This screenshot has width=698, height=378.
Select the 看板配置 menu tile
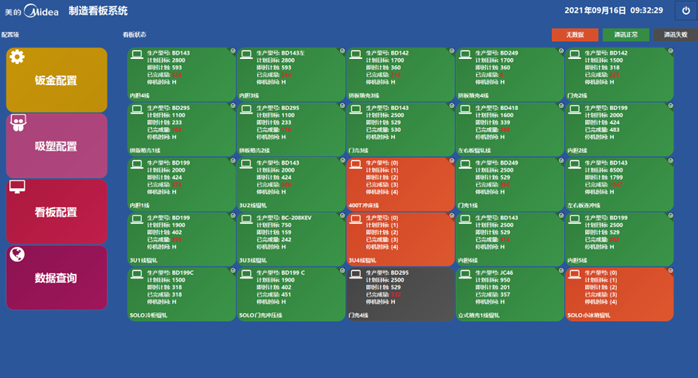[x=57, y=212]
